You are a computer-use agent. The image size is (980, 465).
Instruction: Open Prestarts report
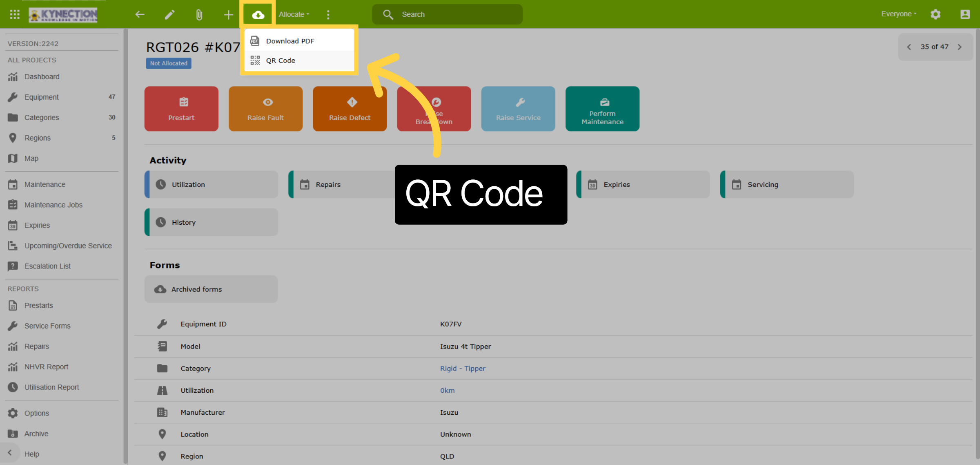(x=61, y=306)
